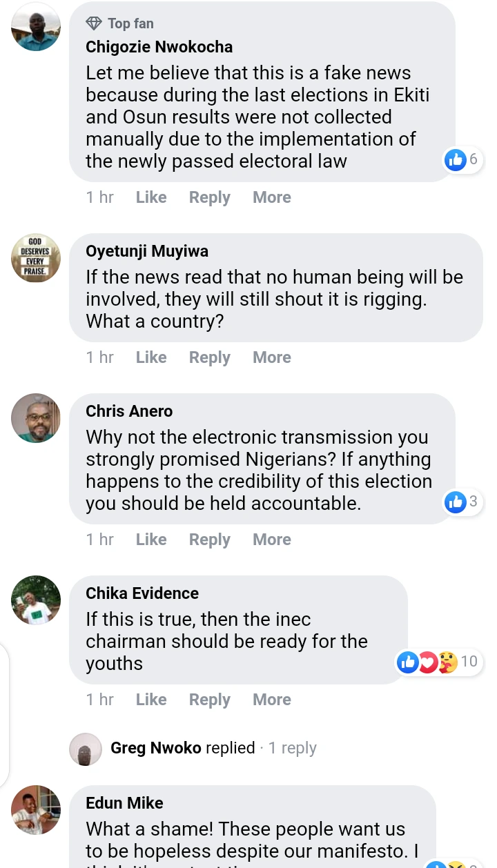This screenshot has height=868, width=497.
Task: View reactions on Chika Evidence's comment
Action: coord(438,662)
